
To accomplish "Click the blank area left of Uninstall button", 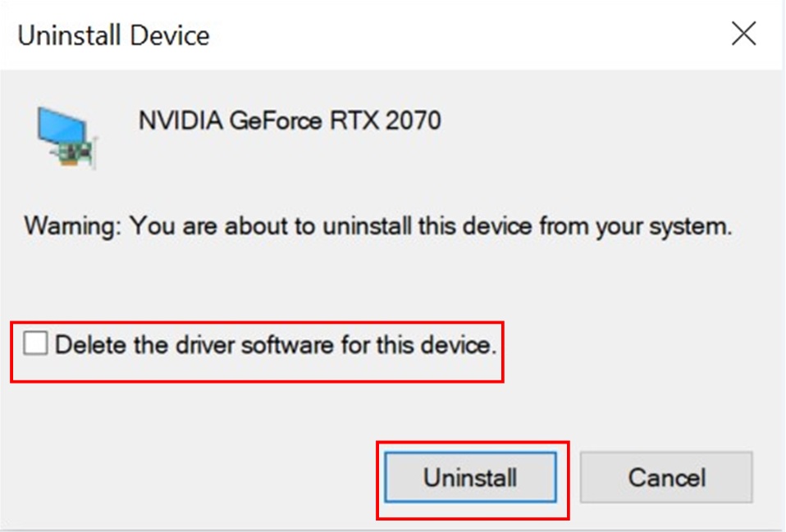I will click(x=190, y=477).
